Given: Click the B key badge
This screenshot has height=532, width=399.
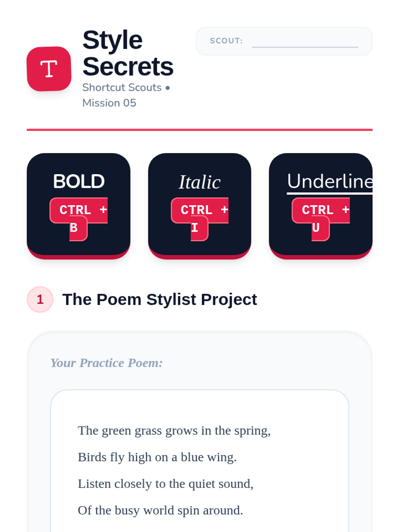Looking at the screenshot, I should pos(78,228).
